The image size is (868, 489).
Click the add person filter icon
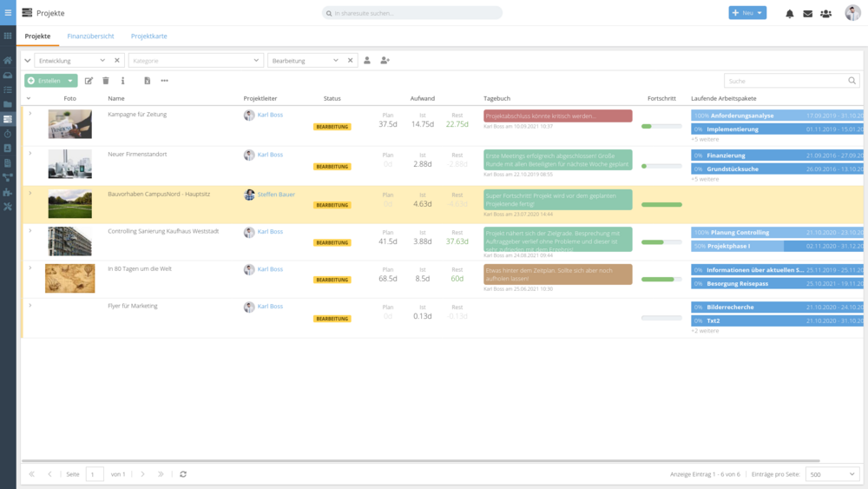[x=385, y=60]
